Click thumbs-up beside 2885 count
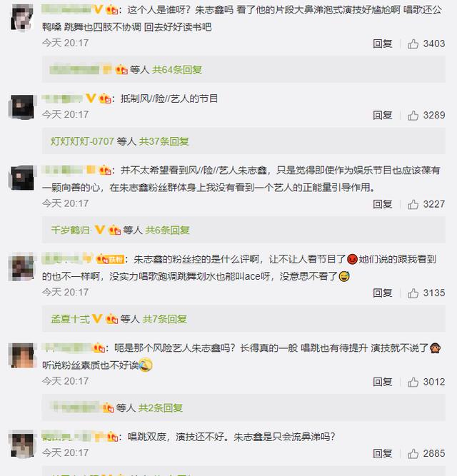This screenshot has width=457, height=476. 413,454
